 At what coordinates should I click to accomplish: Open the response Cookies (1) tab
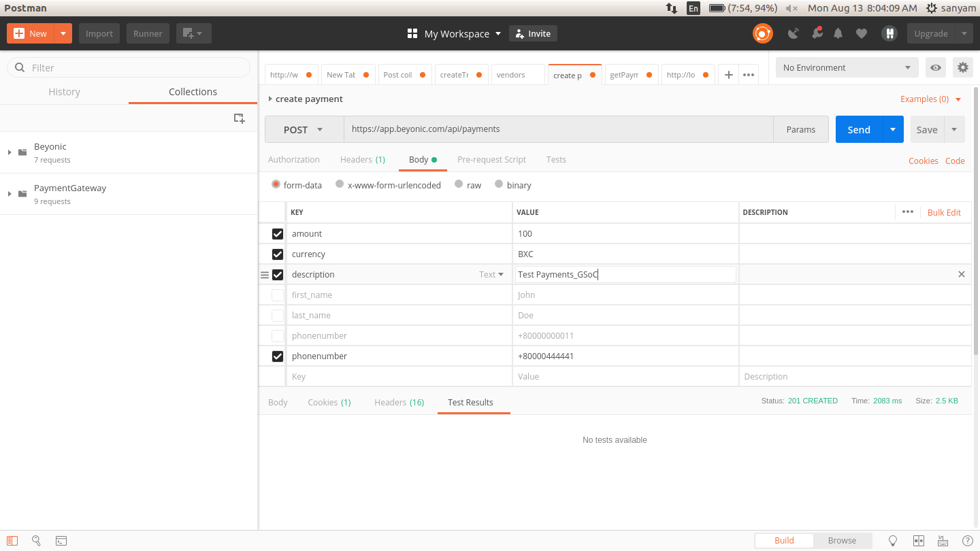pyautogui.click(x=329, y=402)
